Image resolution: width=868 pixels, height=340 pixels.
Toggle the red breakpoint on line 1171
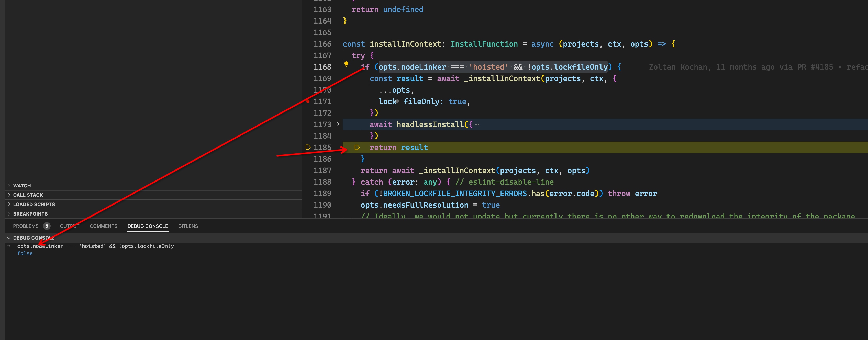(x=308, y=101)
